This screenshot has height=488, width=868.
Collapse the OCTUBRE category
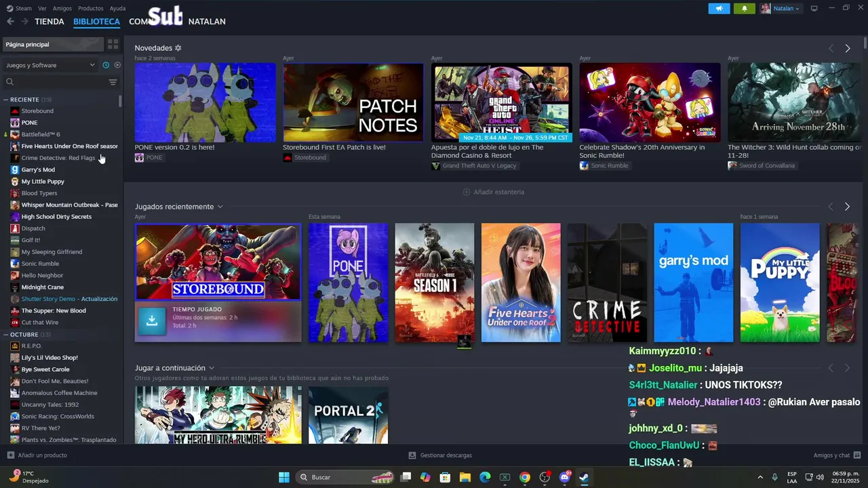point(6,335)
